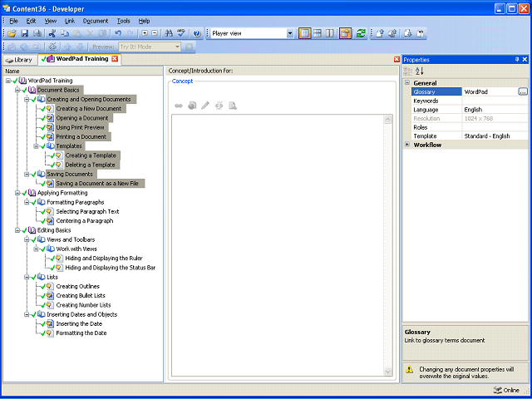Expand the Workflow section in Properties

pyautogui.click(x=406, y=145)
